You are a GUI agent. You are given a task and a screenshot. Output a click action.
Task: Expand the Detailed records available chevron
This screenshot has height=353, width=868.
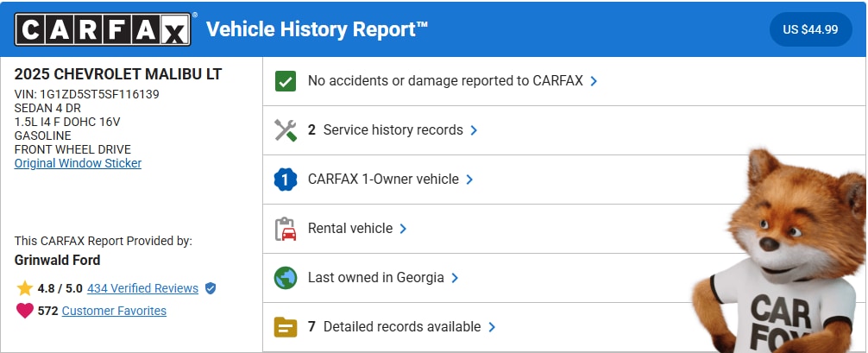491,327
